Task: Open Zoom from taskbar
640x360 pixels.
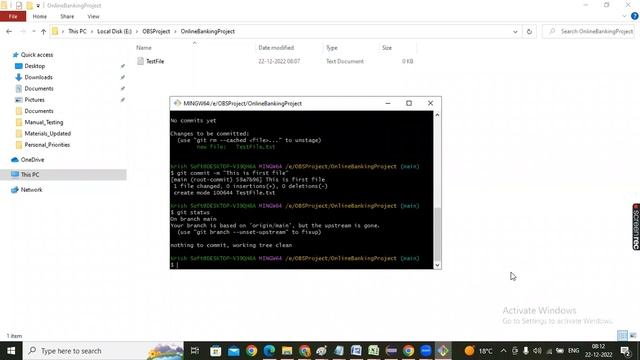Action: (426, 351)
